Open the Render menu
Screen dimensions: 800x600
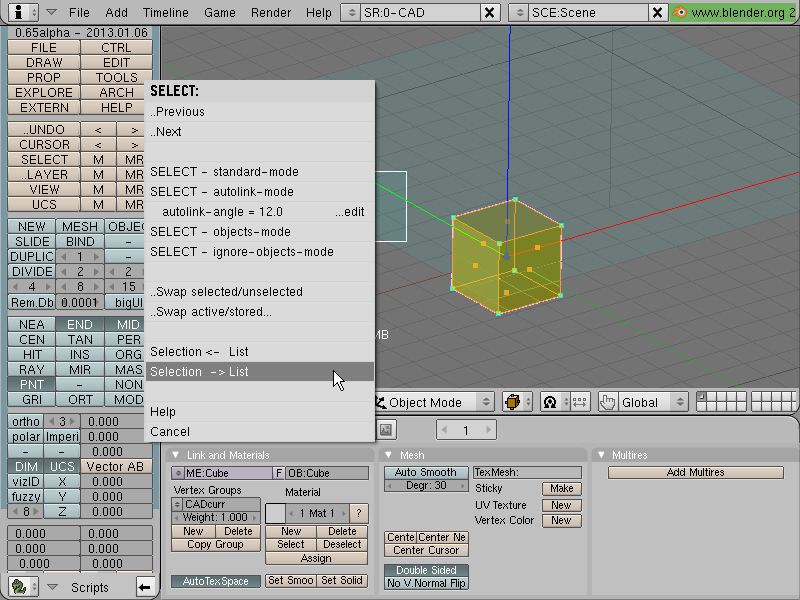270,12
